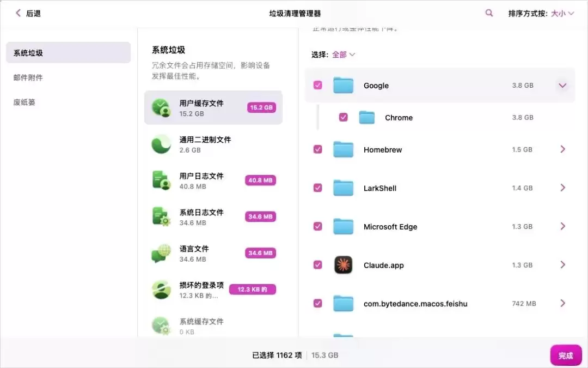Click the 完成 button
Screen dimensions: 588x368
tap(566, 355)
